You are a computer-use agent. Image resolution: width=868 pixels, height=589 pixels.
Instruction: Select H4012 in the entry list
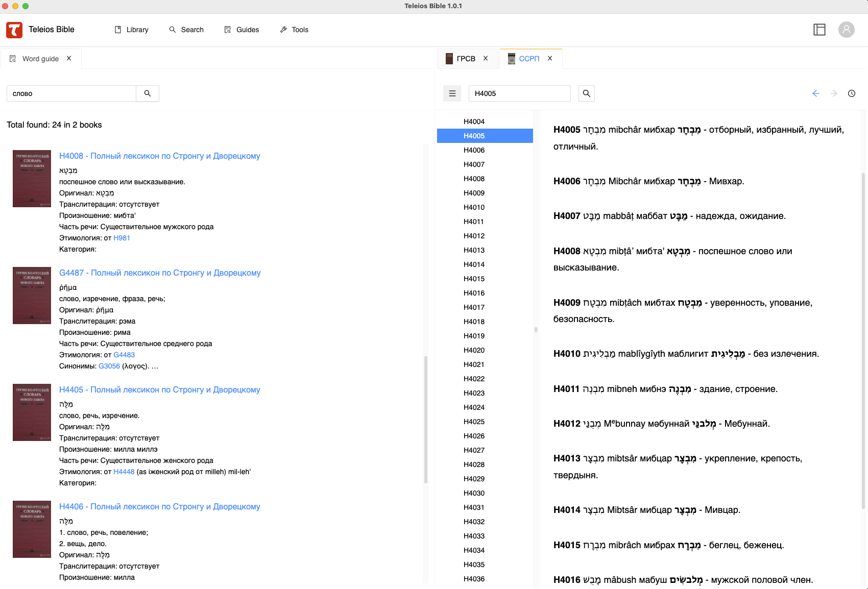click(474, 236)
